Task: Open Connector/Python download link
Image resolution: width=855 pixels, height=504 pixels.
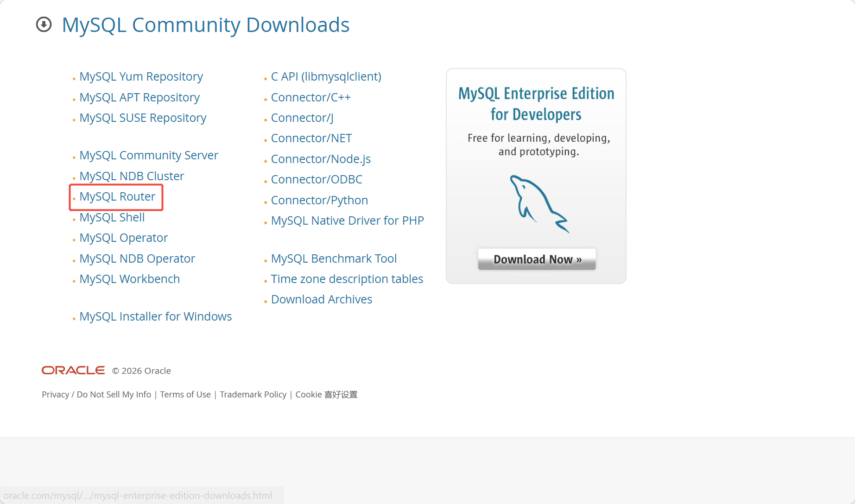Action: [319, 200]
